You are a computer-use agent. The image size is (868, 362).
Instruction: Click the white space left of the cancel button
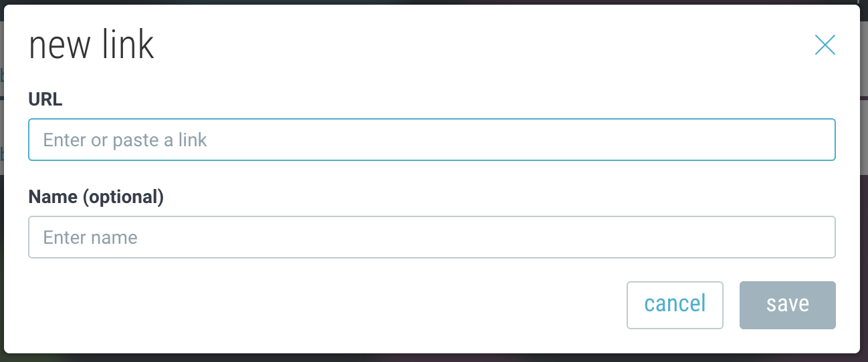tap(334, 305)
